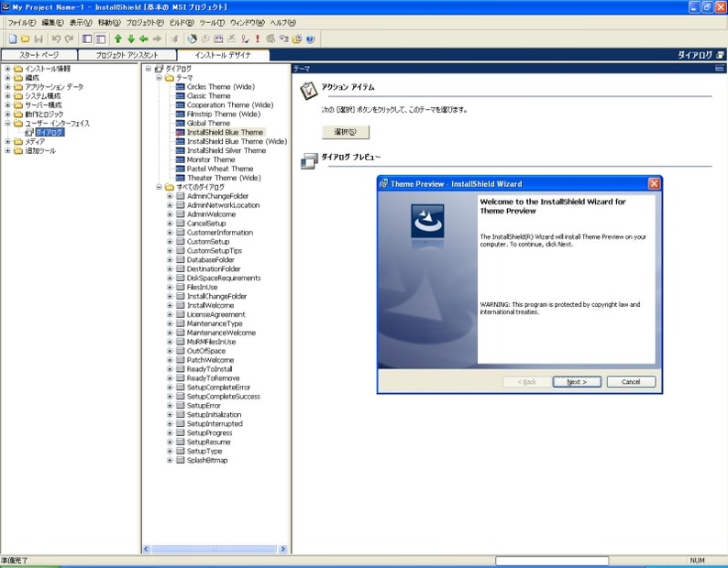Expand the インストール情報 folder
The height and width of the screenshot is (568, 728).
(7, 69)
